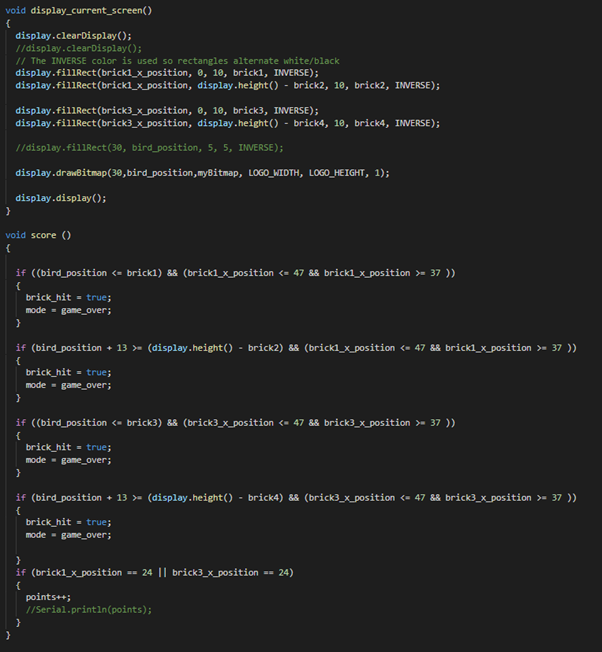Click the 'void score ()' function declaration

click(x=38, y=235)
